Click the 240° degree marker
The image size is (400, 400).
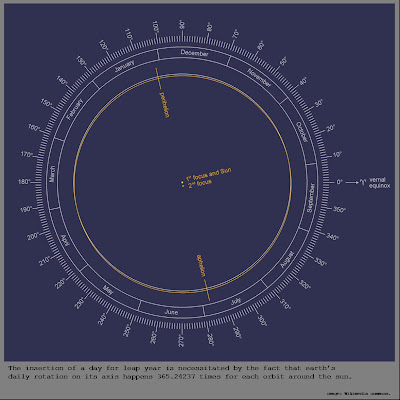102,319
